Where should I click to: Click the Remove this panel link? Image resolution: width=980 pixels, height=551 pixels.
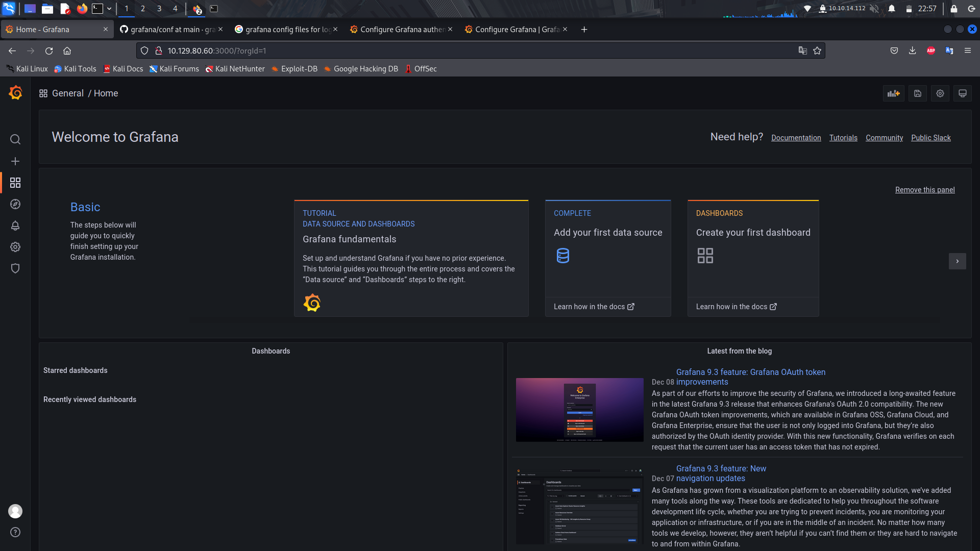924,190
